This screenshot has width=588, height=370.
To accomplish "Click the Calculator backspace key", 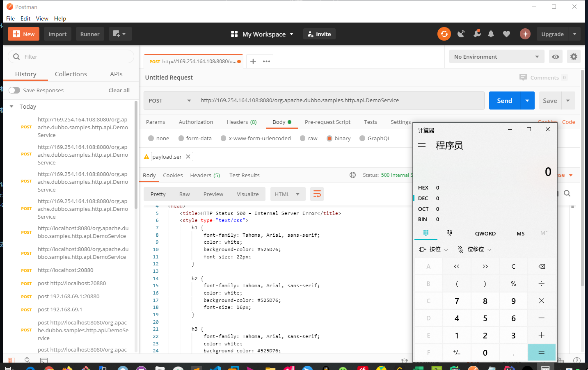I will coord(542,267).
